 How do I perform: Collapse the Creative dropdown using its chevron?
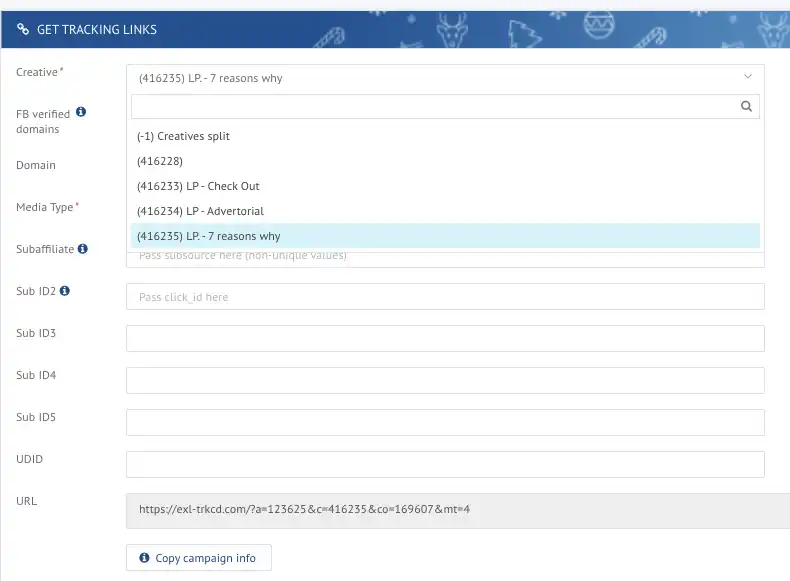pyautogui.click(x=748, y=77)
